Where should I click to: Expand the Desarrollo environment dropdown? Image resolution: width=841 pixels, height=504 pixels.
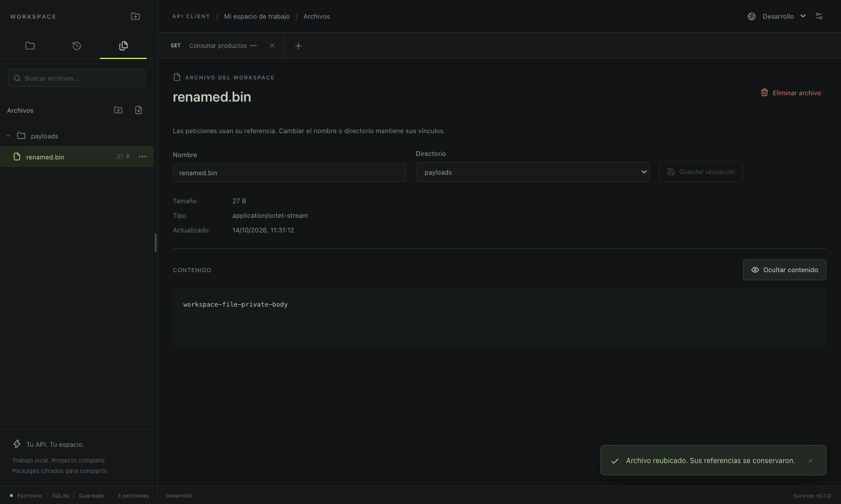click(784, 16)
